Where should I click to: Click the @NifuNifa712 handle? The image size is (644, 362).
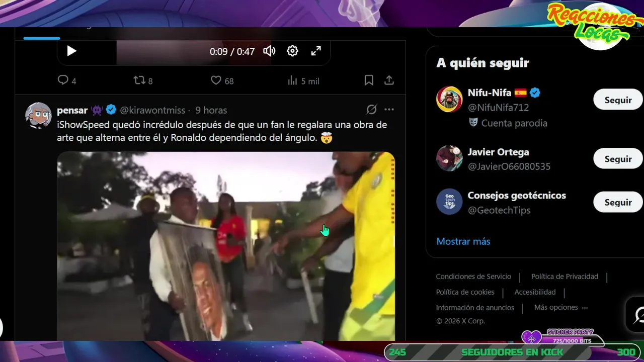coord(498,108)
